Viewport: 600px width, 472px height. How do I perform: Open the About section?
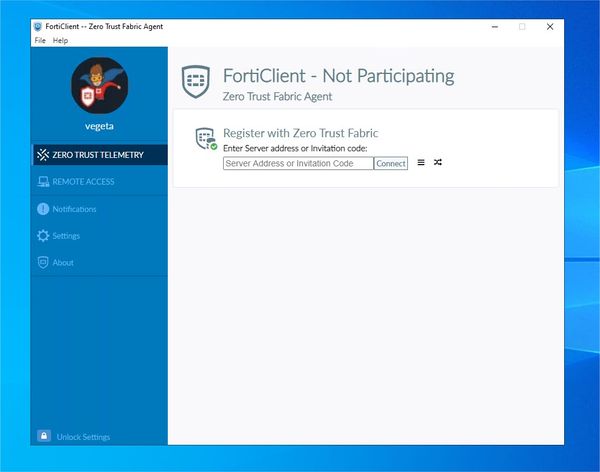100,263
